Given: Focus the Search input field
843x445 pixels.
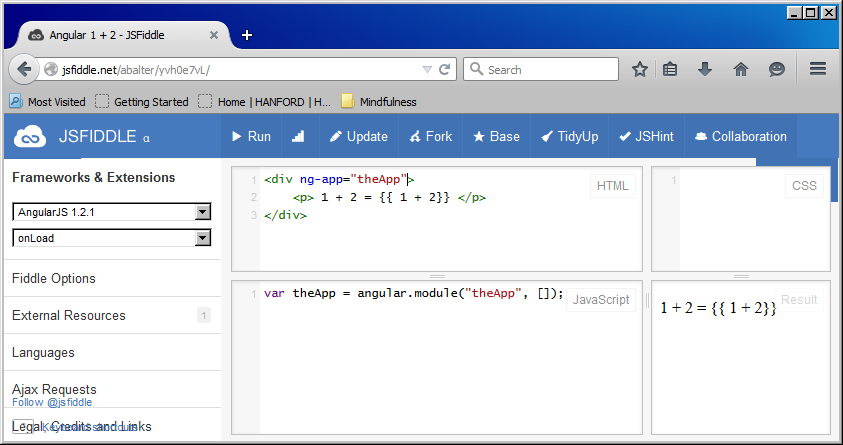Looking at the screenshot, I should click(541, 69).
